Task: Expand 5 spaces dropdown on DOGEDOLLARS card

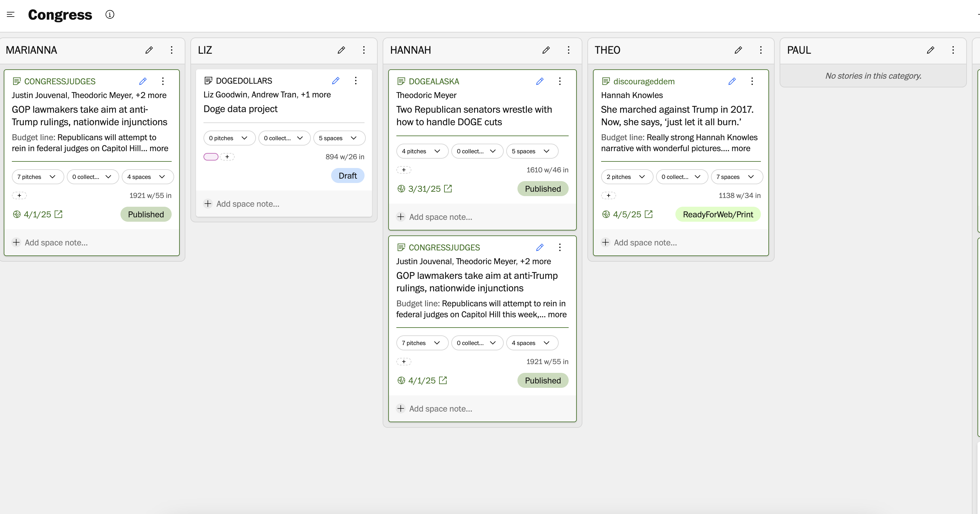Action: coord(339,138)
